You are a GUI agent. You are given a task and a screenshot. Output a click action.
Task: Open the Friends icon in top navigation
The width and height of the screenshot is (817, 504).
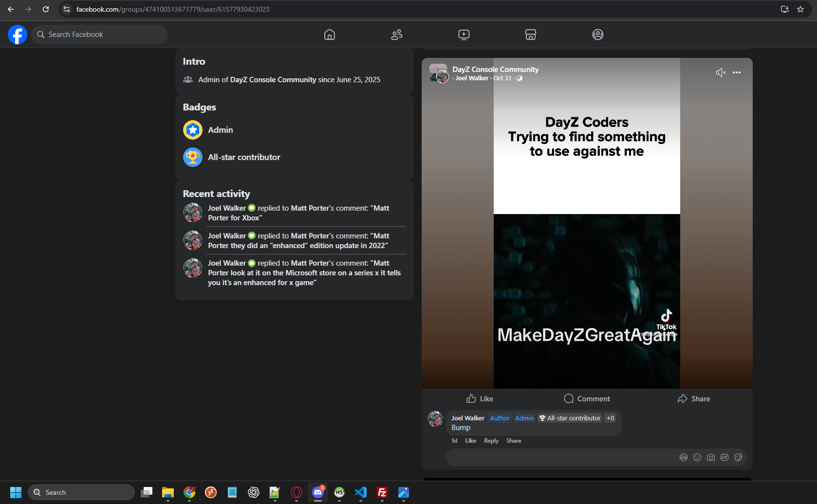397,35
